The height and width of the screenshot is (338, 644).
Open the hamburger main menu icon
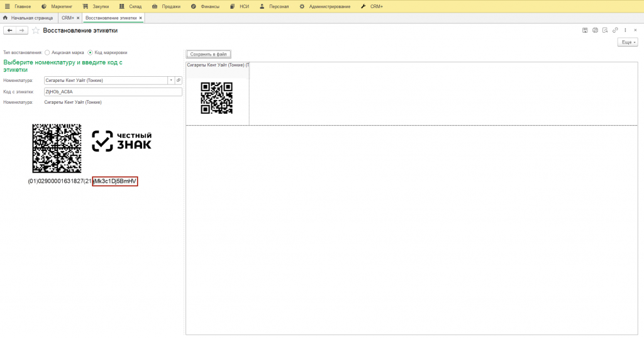tap(7, 6)
